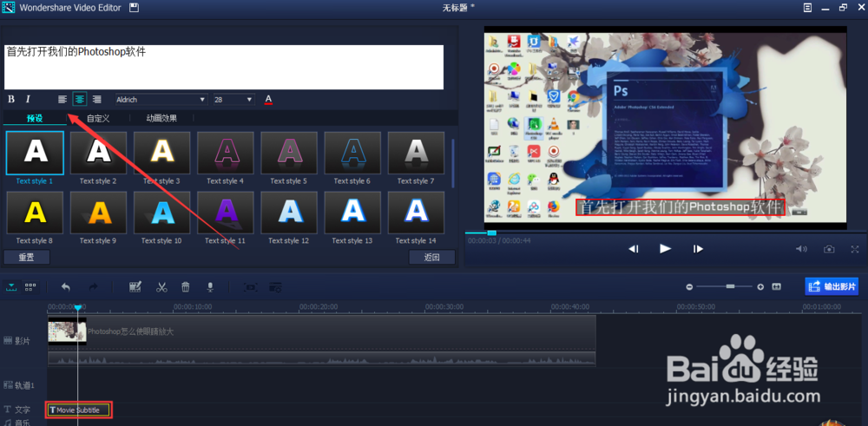The image size is (868, 426).
Task: Align subtitle text right
Action: pos(97,100)
